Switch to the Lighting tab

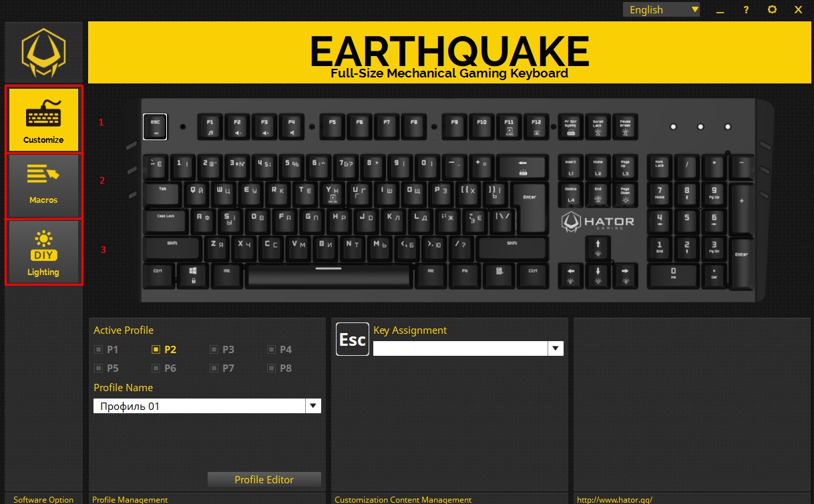coord(43,252)
